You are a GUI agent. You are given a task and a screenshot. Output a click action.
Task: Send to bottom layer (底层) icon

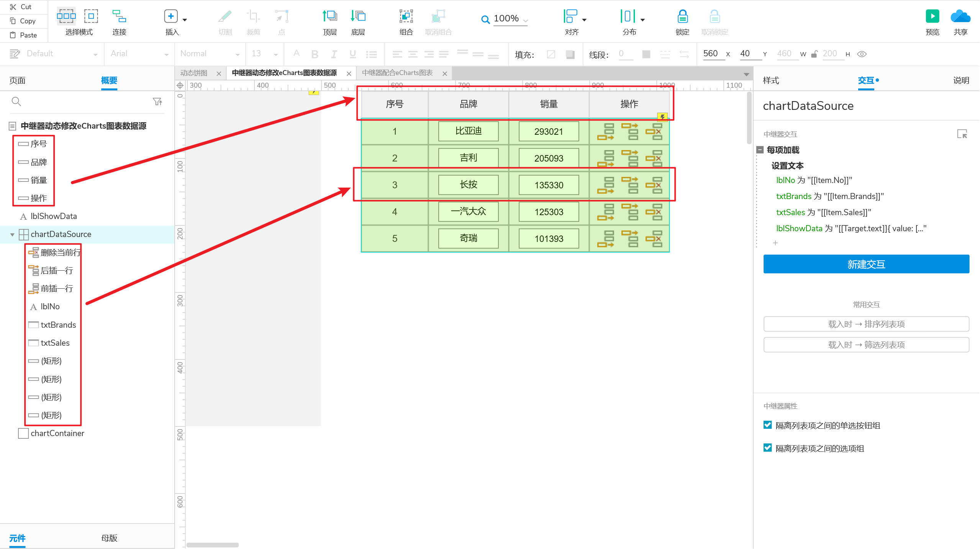pyautogui.click(x=358, y=17)
